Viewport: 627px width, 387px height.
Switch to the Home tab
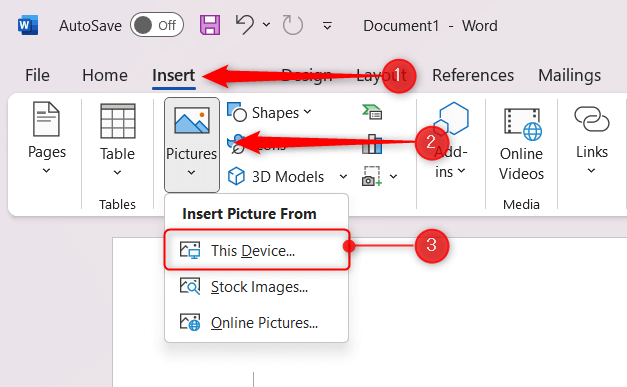[x=105, y=75]
